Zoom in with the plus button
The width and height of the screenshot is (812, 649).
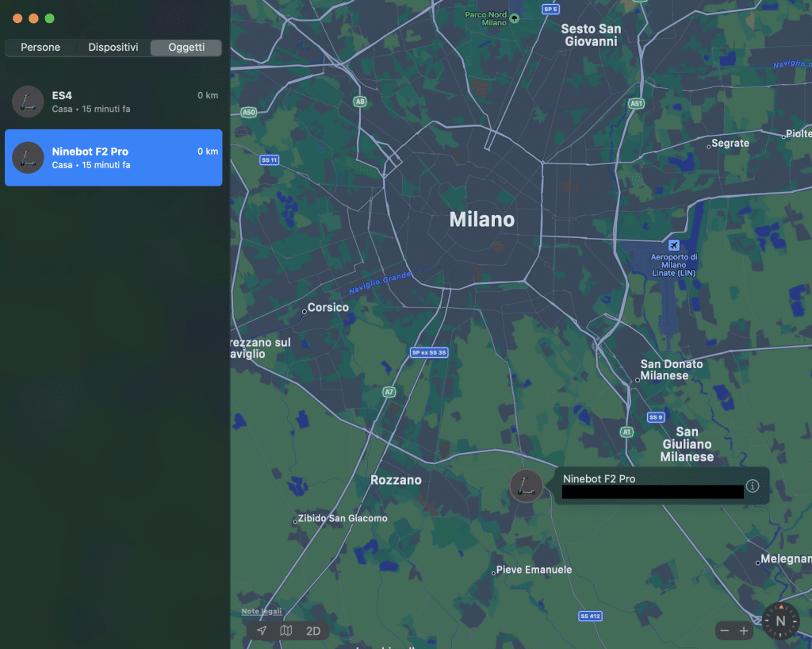[744, 630]
